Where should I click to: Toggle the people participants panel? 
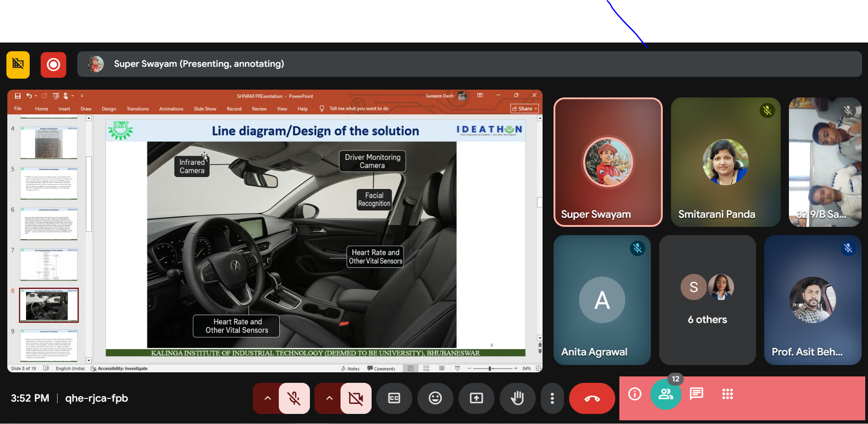[666, 394]
